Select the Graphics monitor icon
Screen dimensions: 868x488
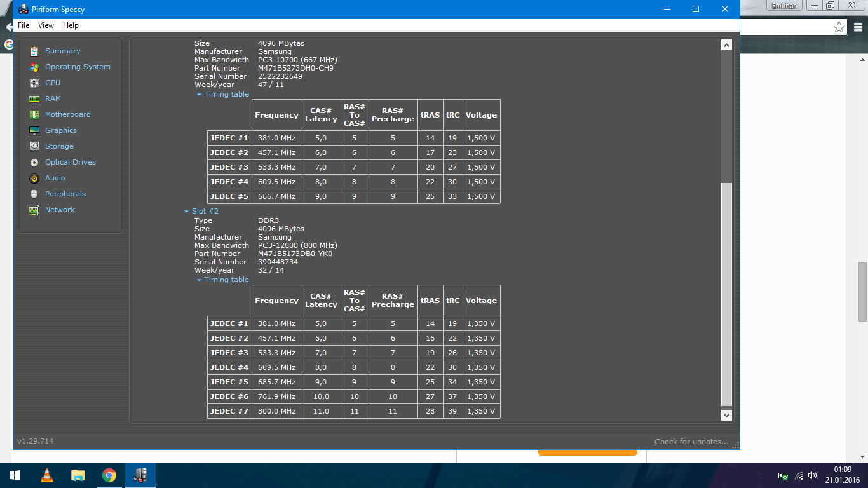(34, 130)
